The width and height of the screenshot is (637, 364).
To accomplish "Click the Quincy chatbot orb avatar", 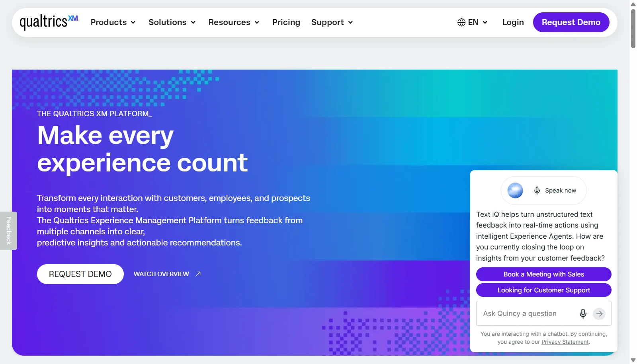I will (515, 191).
